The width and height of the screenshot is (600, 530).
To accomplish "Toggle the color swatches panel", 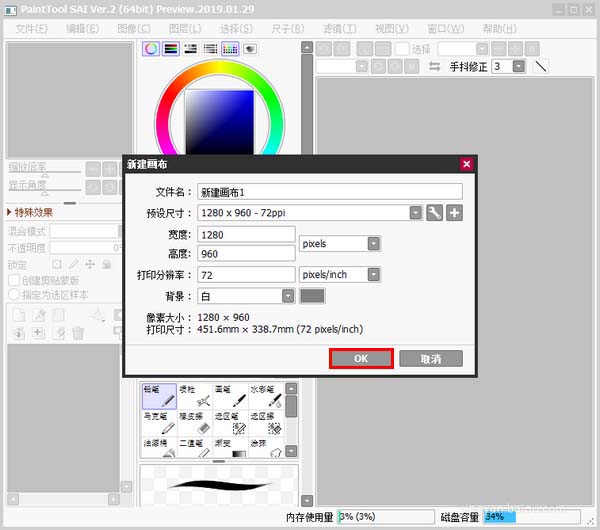I will click(230, 49).
